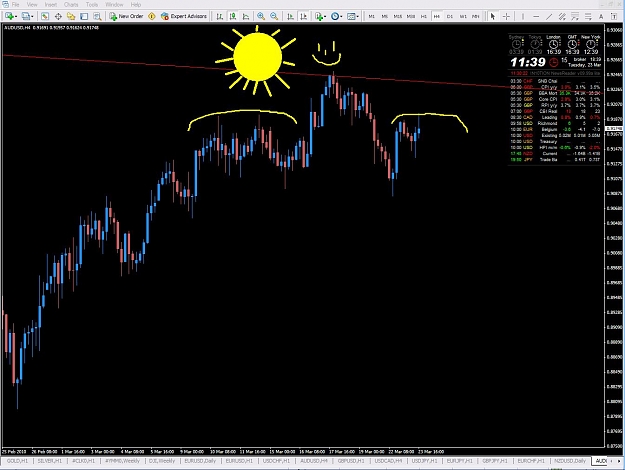The width and height of the screenshot is (625, 470).
Task: Open the Profiles toolbar icon
Action: point(26,16)
